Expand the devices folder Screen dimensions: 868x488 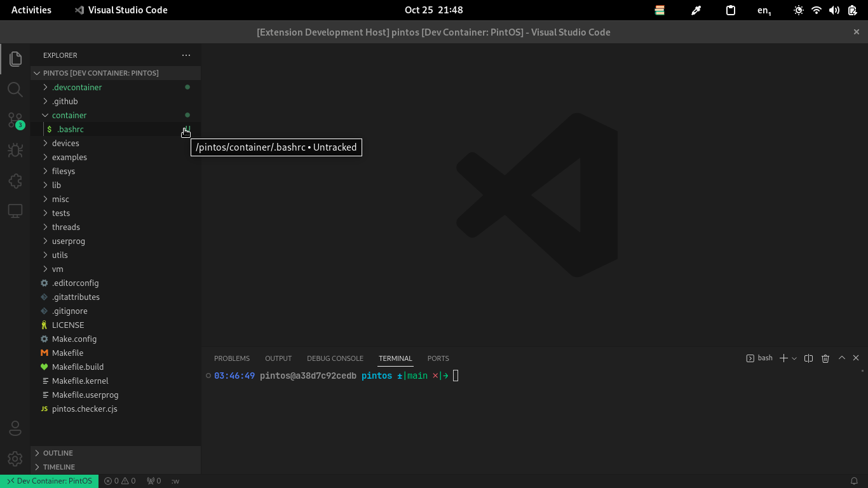pos(116,143)
